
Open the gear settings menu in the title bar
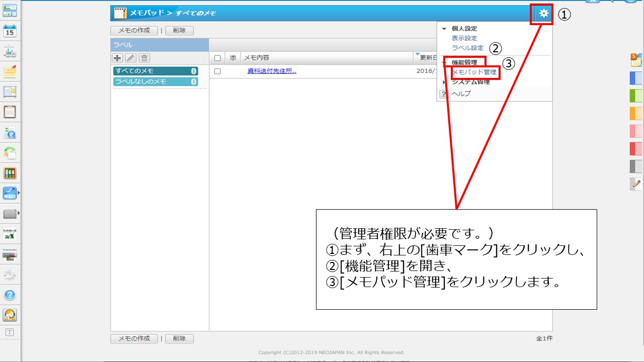544,14
